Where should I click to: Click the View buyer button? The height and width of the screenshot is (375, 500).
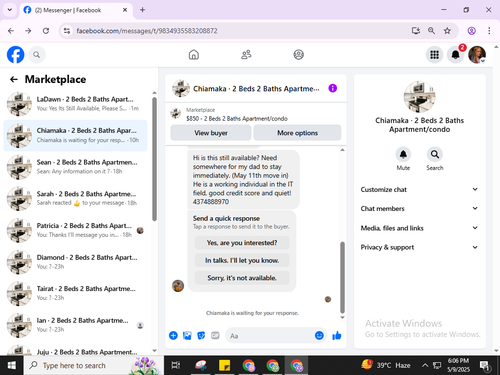click(211, 133)
